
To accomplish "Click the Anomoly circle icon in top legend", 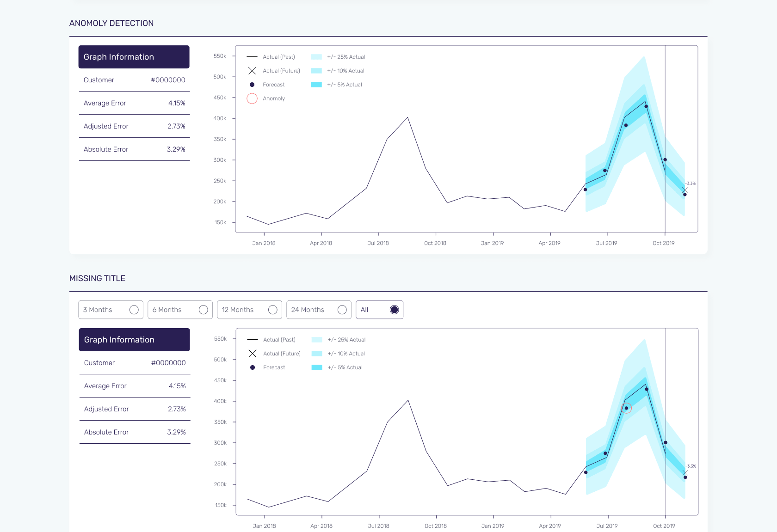I will coord(252,98).
